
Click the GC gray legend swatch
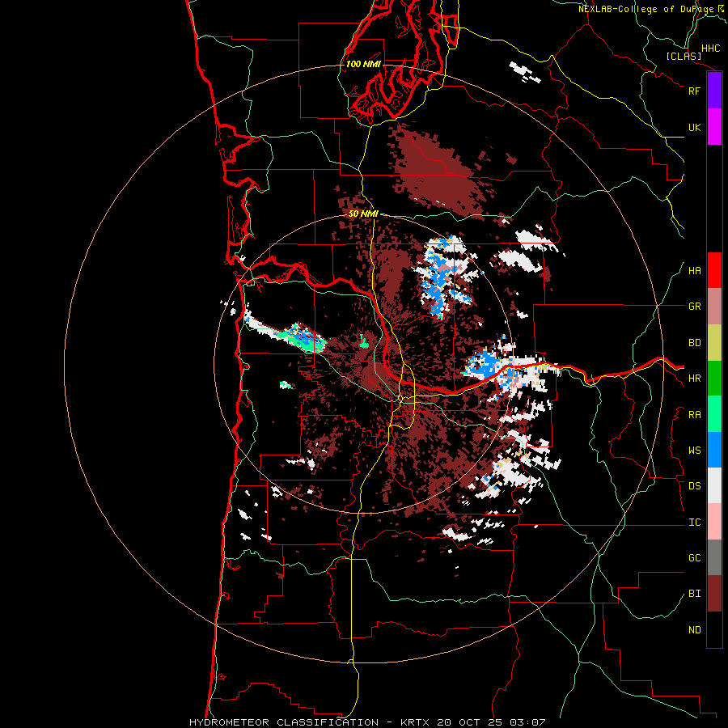click(714, 557)
